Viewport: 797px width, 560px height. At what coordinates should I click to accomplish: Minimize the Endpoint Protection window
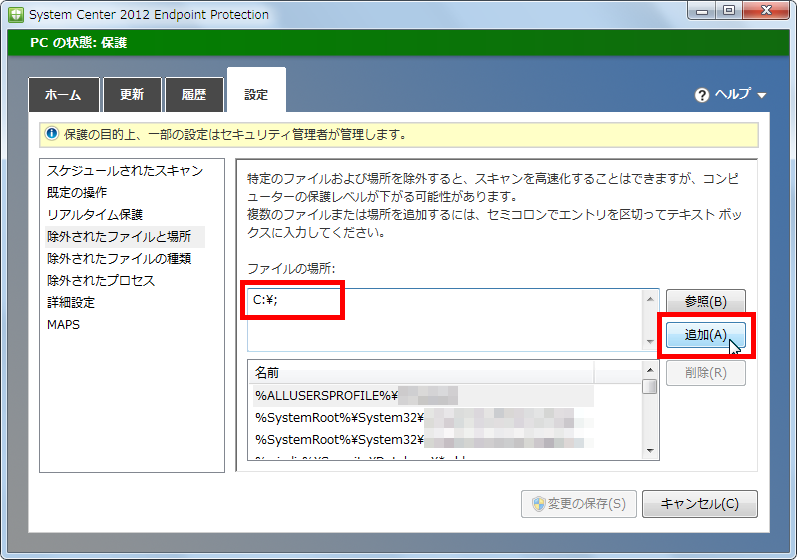click(x=702, y=11)
